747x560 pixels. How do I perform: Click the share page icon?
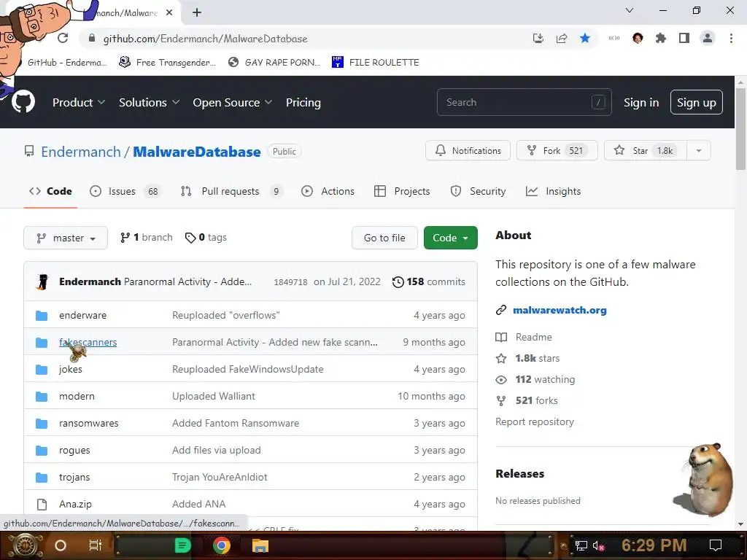point(562,38)
